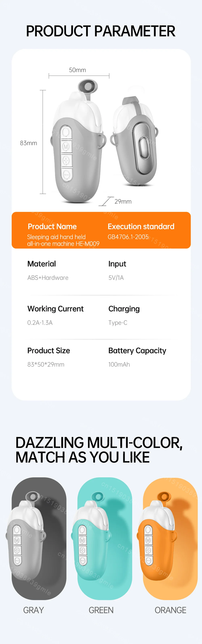202x644 pixels.
Task: Click the plus button on green device
Action: (82, 550)
